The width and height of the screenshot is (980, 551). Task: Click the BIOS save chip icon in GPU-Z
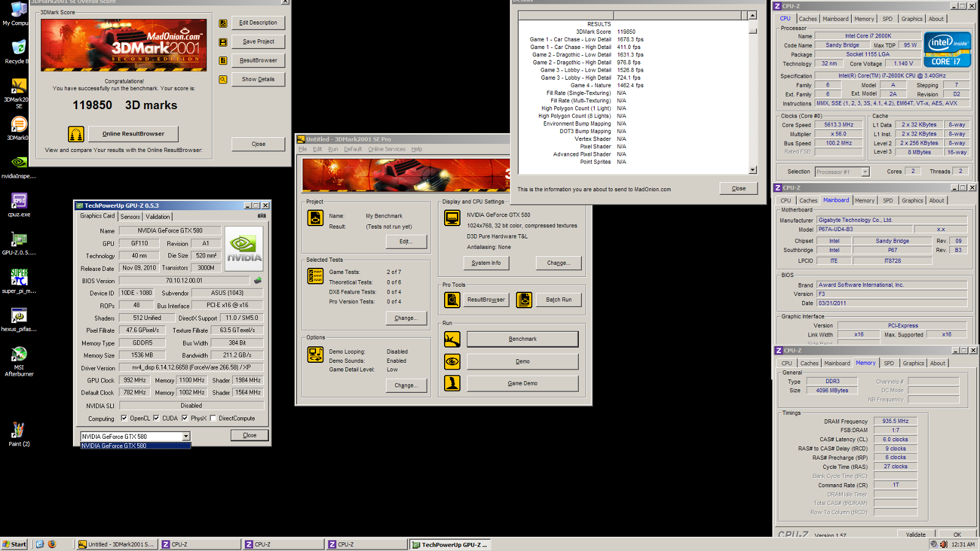(258, 281)
